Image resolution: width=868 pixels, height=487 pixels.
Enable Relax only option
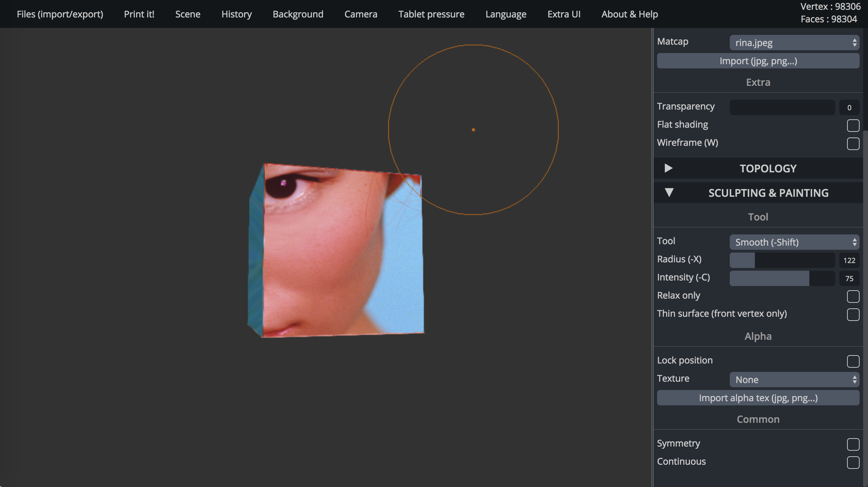(x=853, y=296)
